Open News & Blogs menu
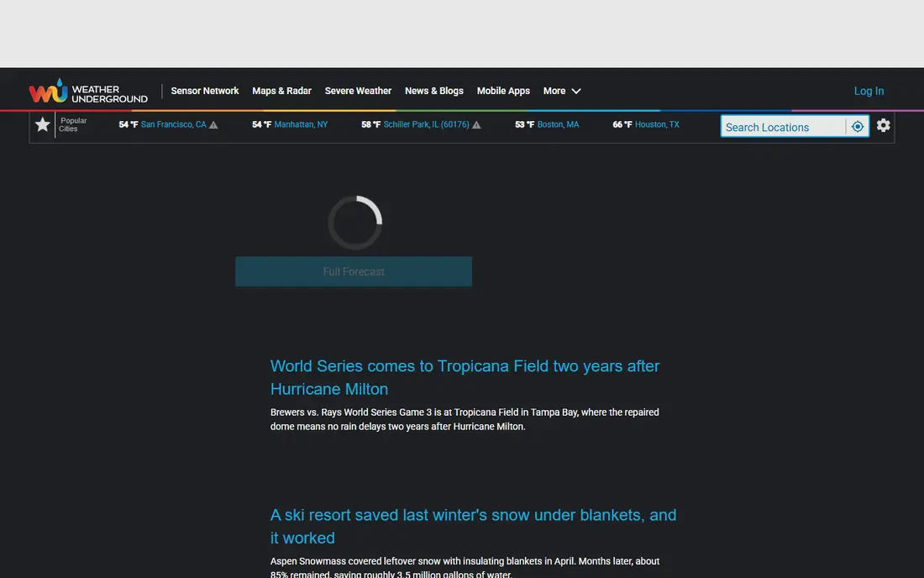This screenshot has height=578, width=924. coord(433,91)
